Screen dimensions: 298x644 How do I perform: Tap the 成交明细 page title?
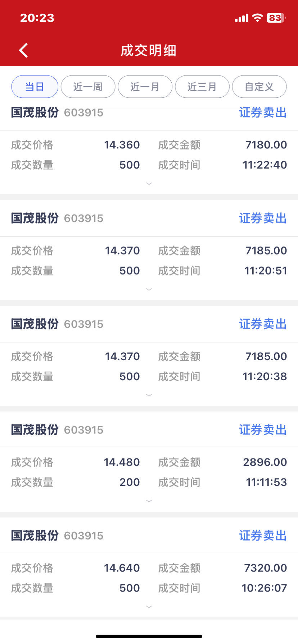[x=149, y=51]
